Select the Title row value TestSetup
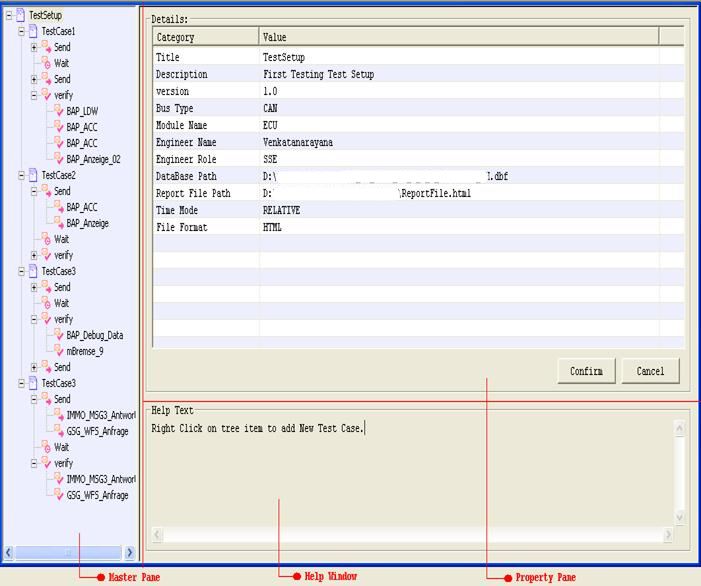This screenshot has height=586, width=701. pos(284,57)
